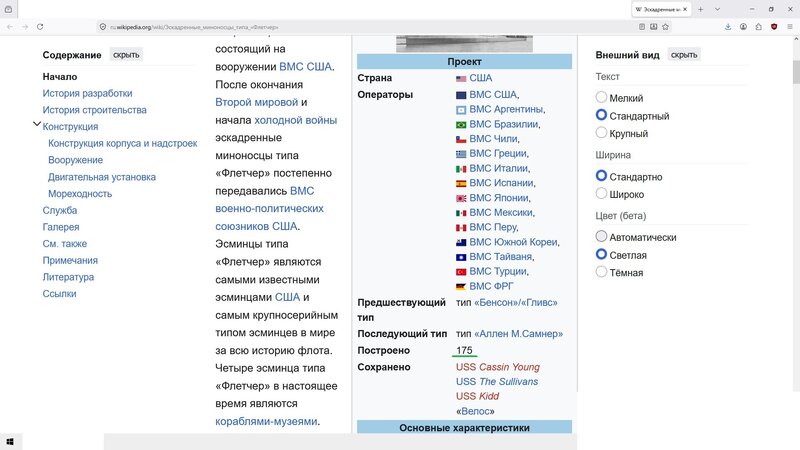800x450 pixels.
Task: Click the Japan naval flag icon
Action: click(461, 198)
